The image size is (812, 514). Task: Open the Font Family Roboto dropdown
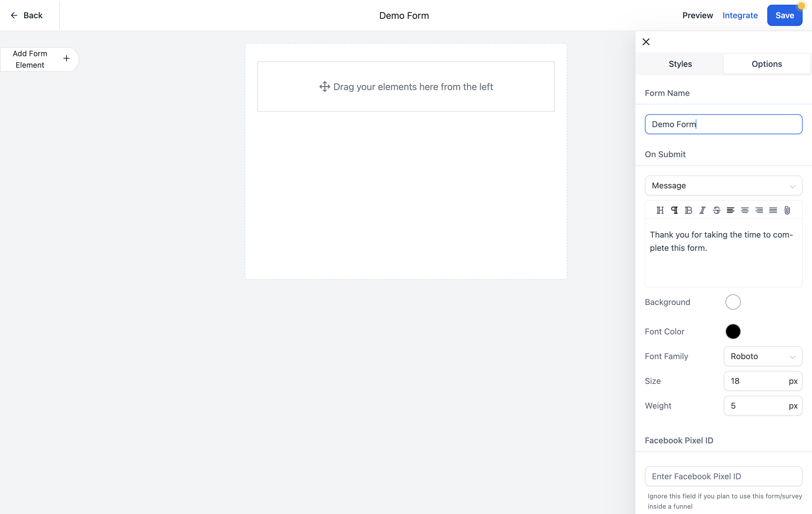(x=763, y=357)
